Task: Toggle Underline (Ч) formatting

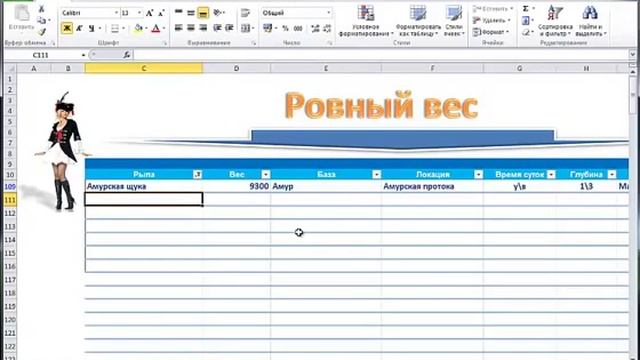Action: tap(91, 28)
